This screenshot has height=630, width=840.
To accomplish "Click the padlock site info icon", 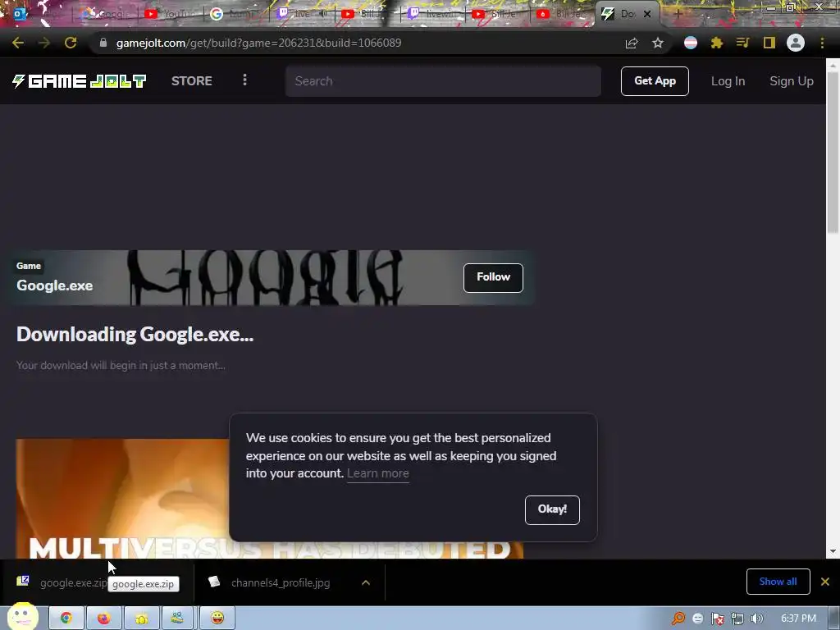I will coord(103,43).
